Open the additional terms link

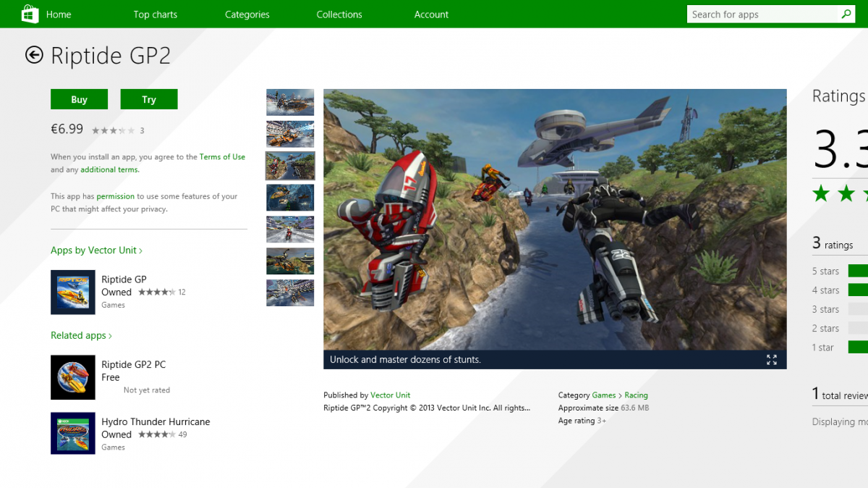(x=109, y=169)
